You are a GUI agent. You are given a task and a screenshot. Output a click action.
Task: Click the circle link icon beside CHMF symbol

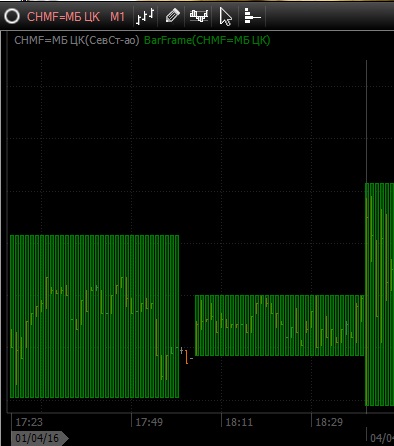12,16
